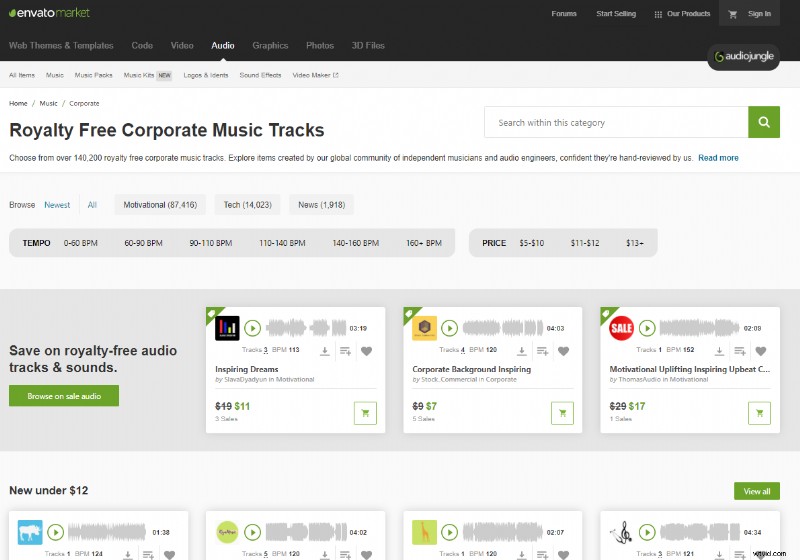Image resolution: width=800 pixels, height=560 pixels.
Task: Seek within Inspiring Dreams waveform
Action: pyautogui.click(x=306, y=328)
